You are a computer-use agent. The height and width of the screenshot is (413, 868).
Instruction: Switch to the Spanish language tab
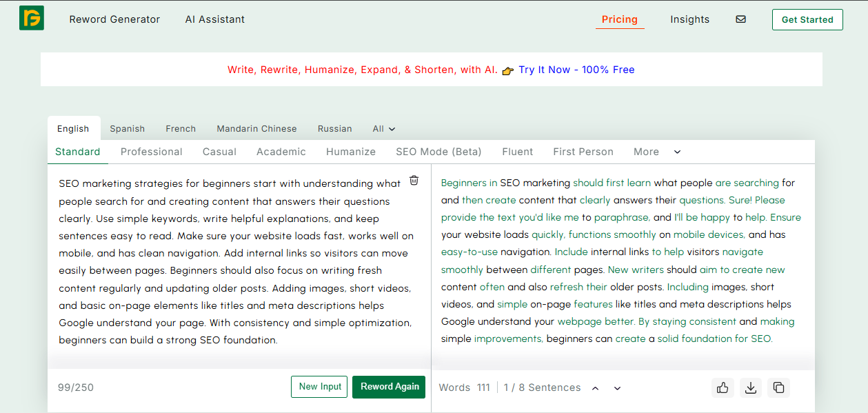(127, 129)
